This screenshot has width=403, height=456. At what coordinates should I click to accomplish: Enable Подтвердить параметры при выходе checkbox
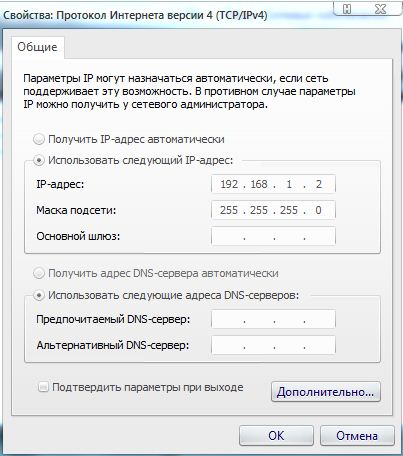[43, 387]
